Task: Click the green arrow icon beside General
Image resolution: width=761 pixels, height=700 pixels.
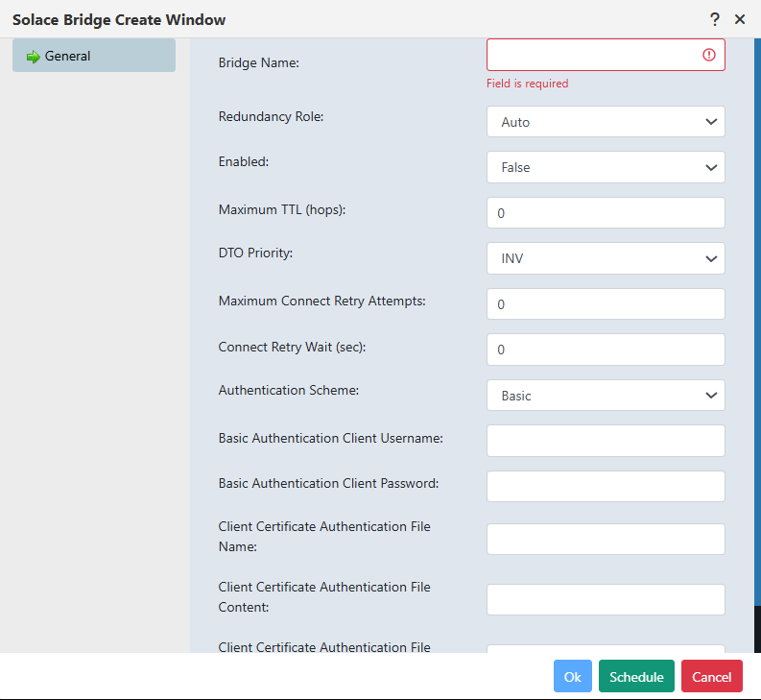Action: pos(33,57)
